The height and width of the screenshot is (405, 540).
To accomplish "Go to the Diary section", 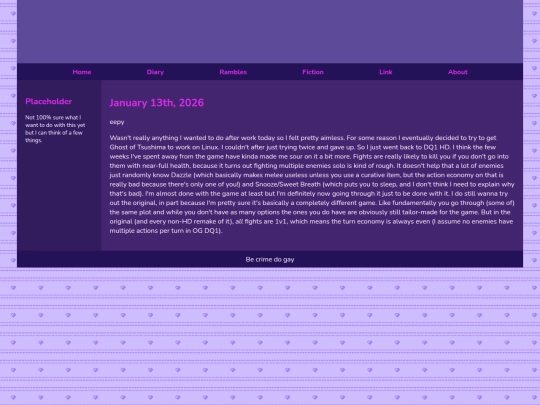I will point(155,72).
